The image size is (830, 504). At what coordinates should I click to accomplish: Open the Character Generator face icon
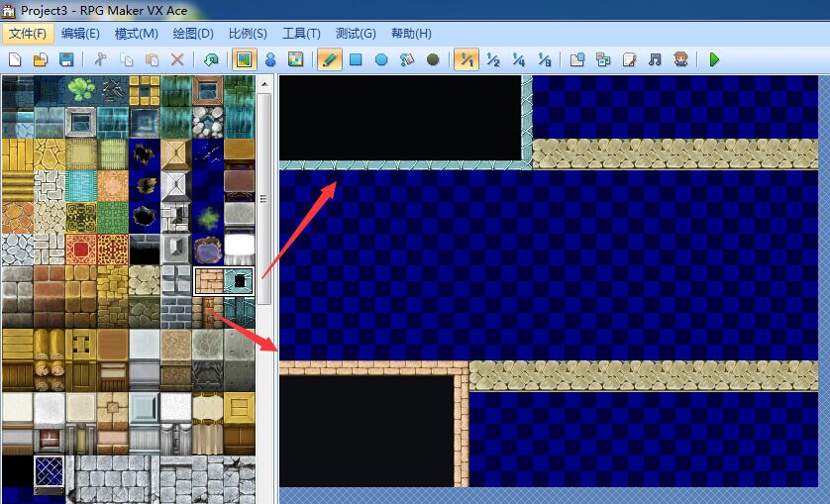tap(680, 59)
